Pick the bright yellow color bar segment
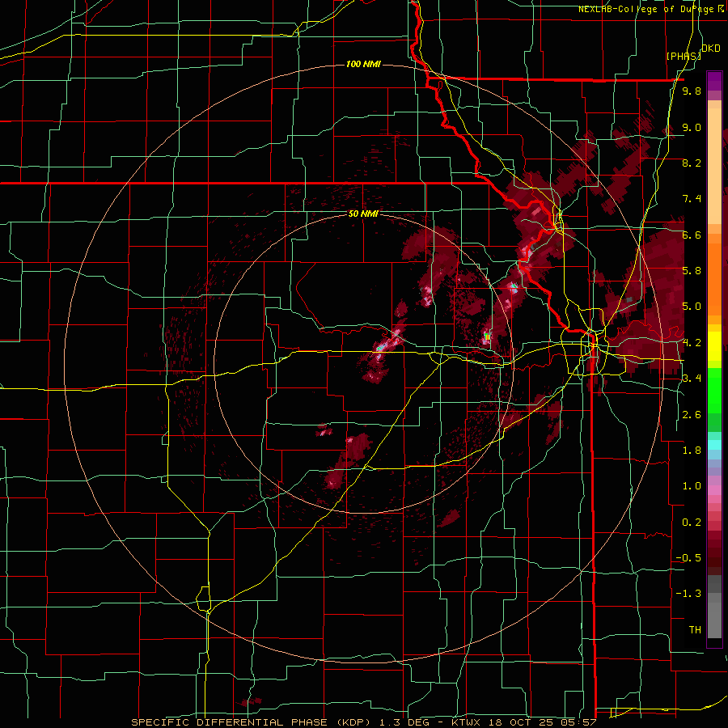This screenshot has height=728, width=728. (714, 346)
